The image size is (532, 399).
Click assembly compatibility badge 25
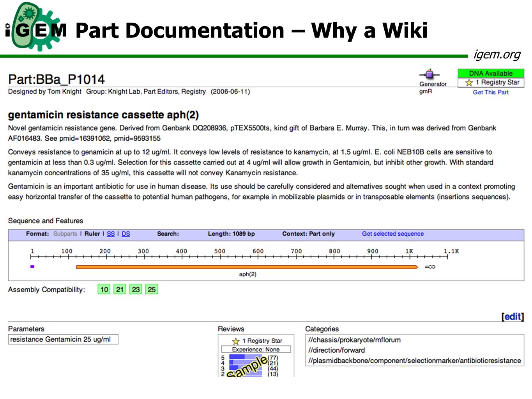coord(152,290)
